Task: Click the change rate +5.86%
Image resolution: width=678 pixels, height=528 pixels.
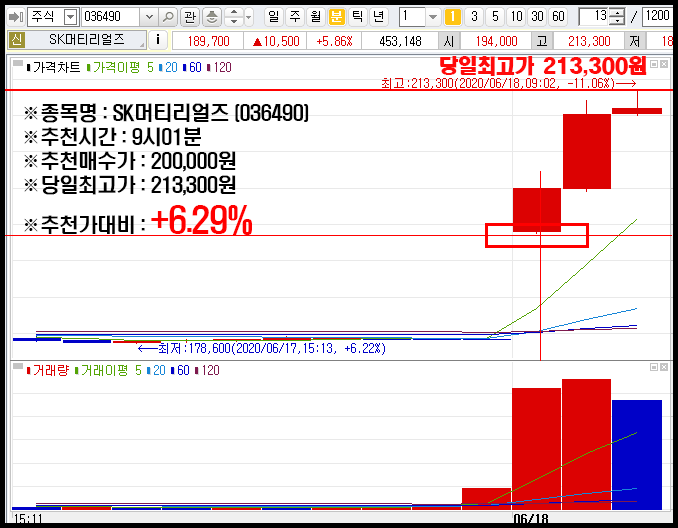Action: 334,41
